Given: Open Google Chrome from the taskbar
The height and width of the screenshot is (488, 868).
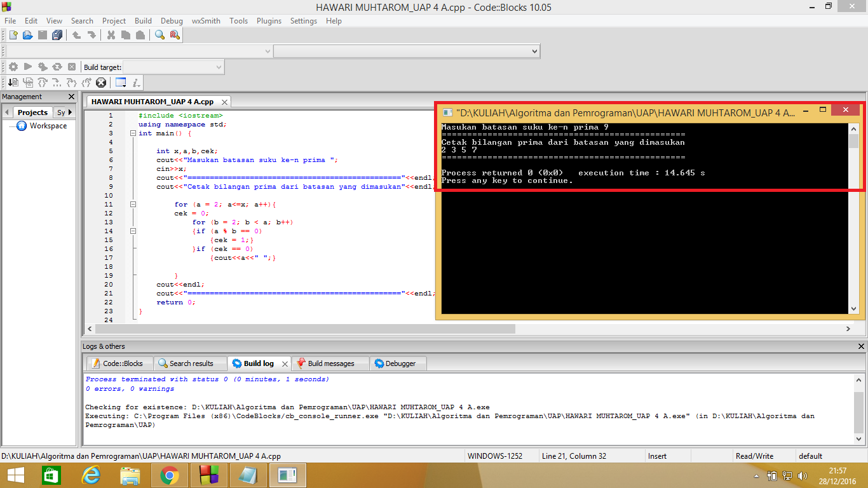Looking at the screenshot, I should [169, 475].
